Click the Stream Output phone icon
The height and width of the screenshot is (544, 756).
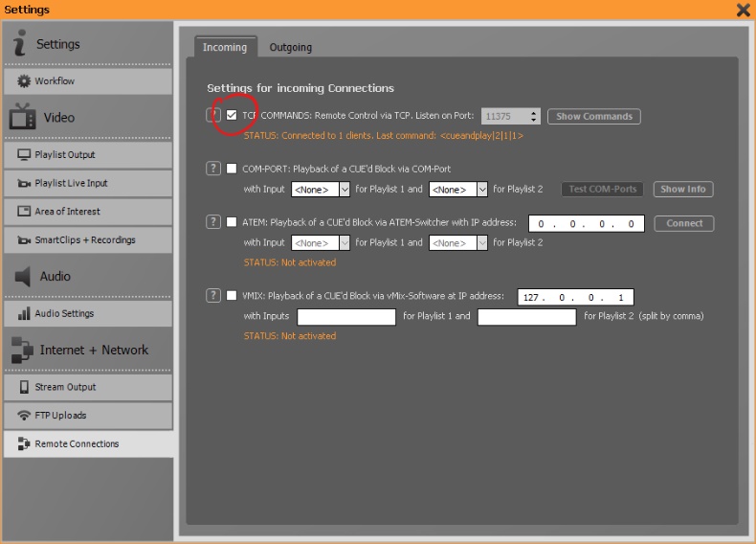24,387
